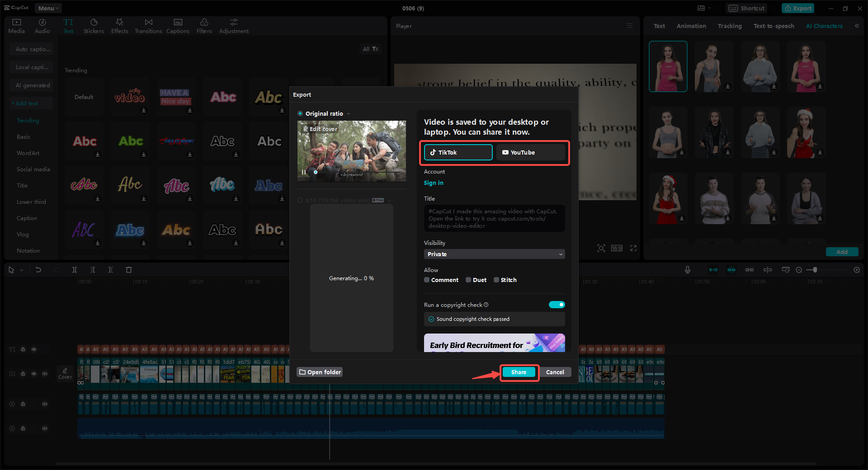Open the CapCut Menu
Screen dimensions: 868x470
[48, 8]
